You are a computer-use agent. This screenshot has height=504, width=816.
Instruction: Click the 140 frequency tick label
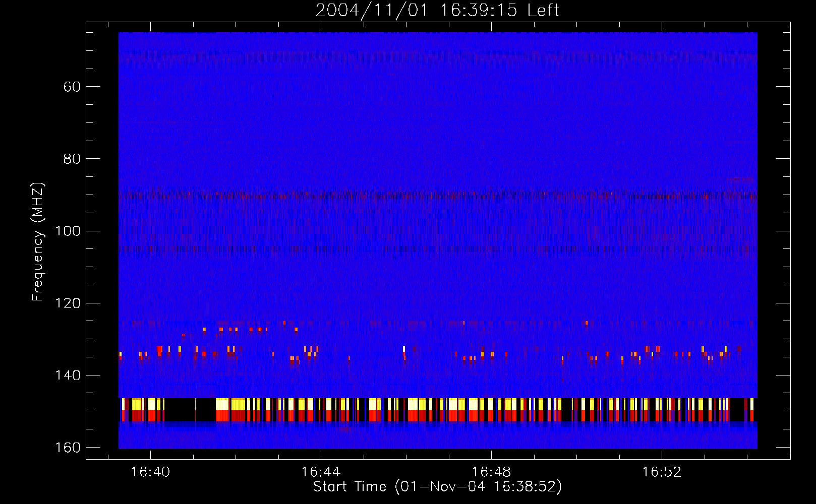tap(68, 375)
